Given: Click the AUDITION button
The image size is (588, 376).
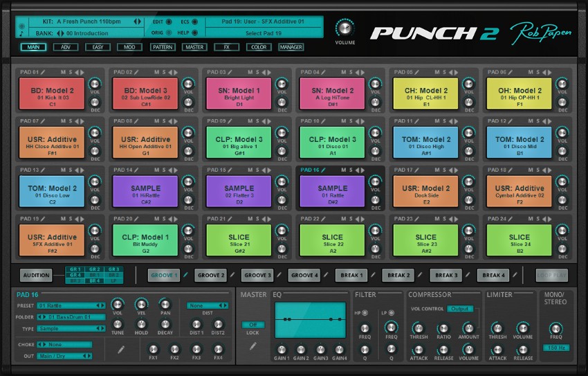Looking at the screenshot, I should pyautogui.click(x=36, y=275).
